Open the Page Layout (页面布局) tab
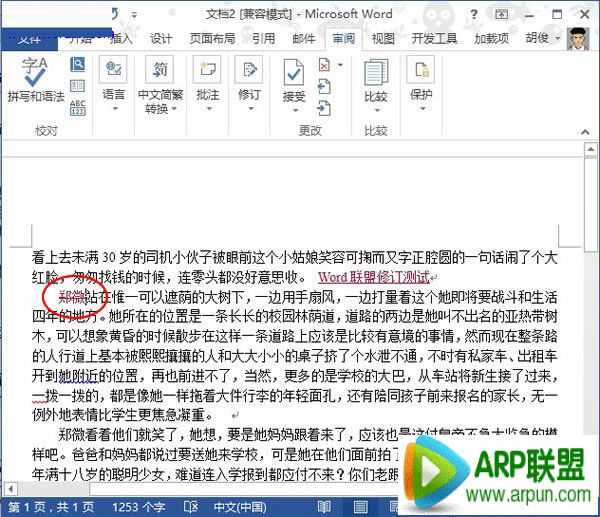Image resolution: width=600 pixels, height=517 pixels. pyautogui.click(x=212, y=38)
